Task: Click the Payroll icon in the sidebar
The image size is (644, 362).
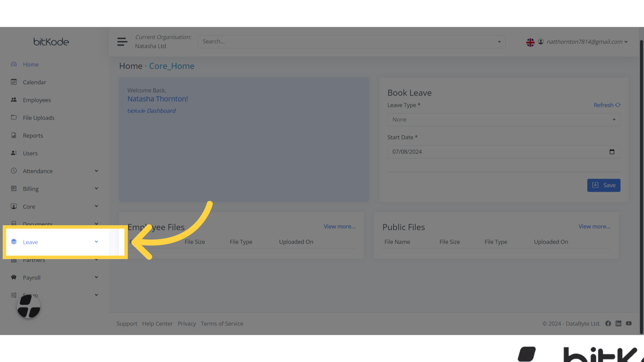Action: pos(14,277)
